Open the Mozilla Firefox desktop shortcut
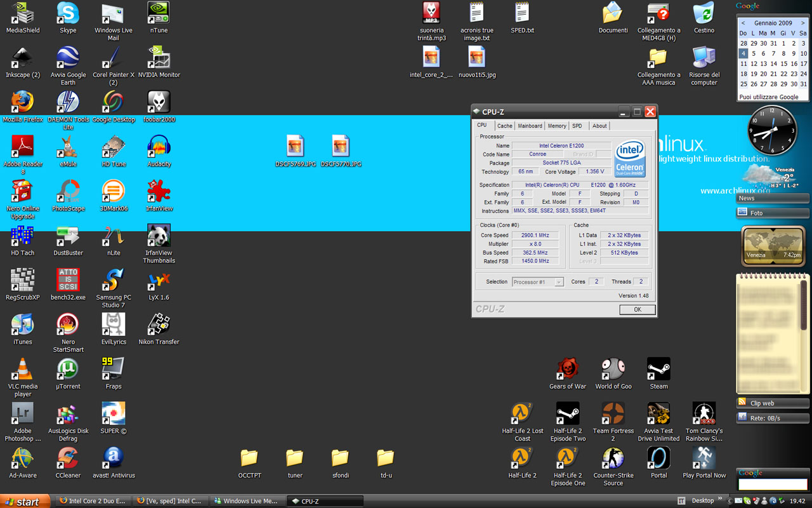This screenshot has height=508, width=812. tap(23, 102)
